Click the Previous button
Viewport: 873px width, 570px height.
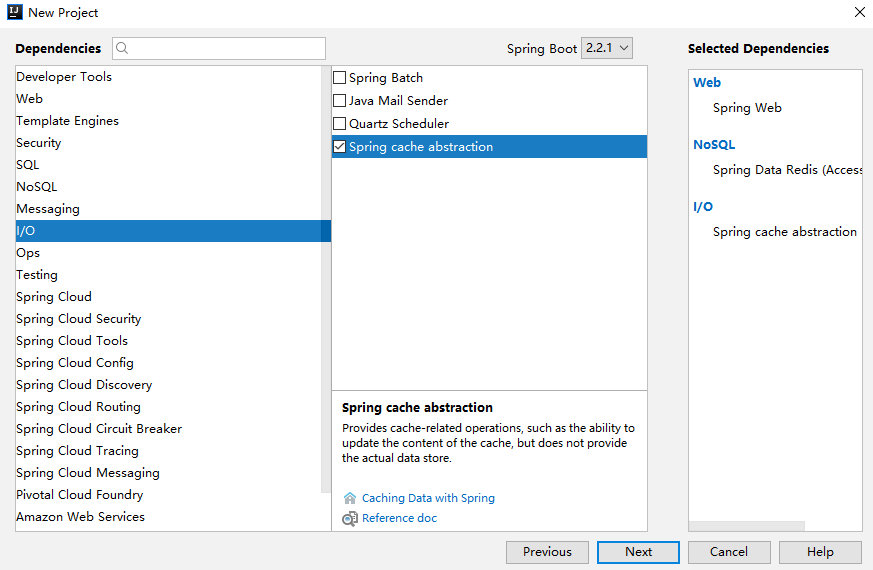tap(547, 552)
